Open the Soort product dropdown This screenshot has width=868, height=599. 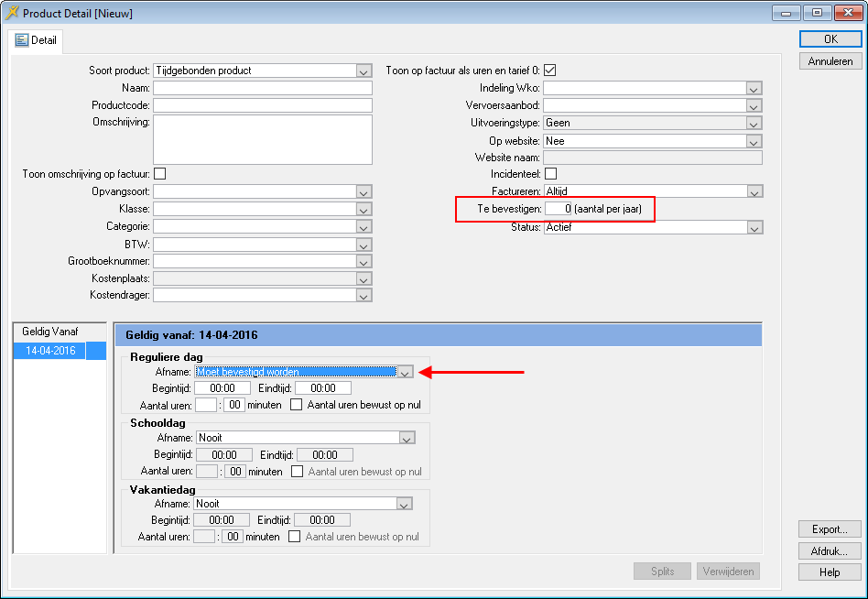pos(363,71)
